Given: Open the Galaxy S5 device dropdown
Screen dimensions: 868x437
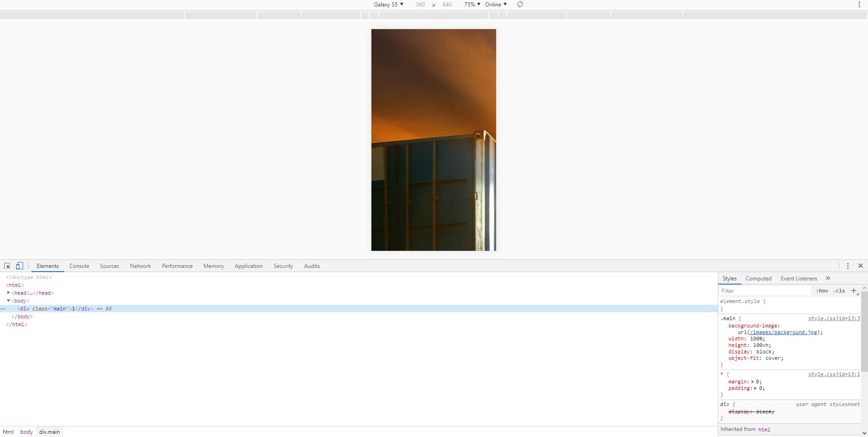Looking at the screenshot, I should (388, 4).
